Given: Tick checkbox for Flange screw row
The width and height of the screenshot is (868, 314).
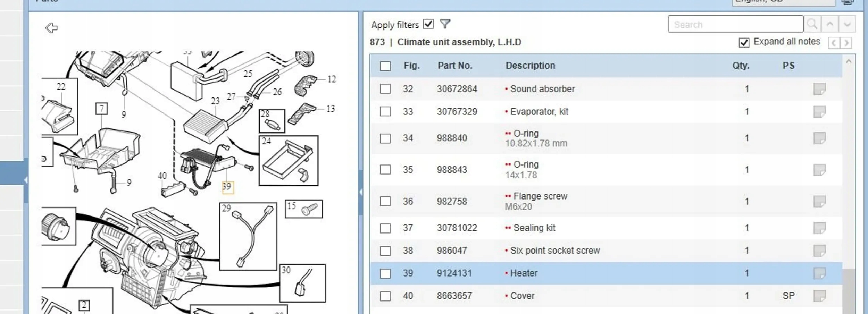Looking at the screenshot, I should click(x=385, y=201).
